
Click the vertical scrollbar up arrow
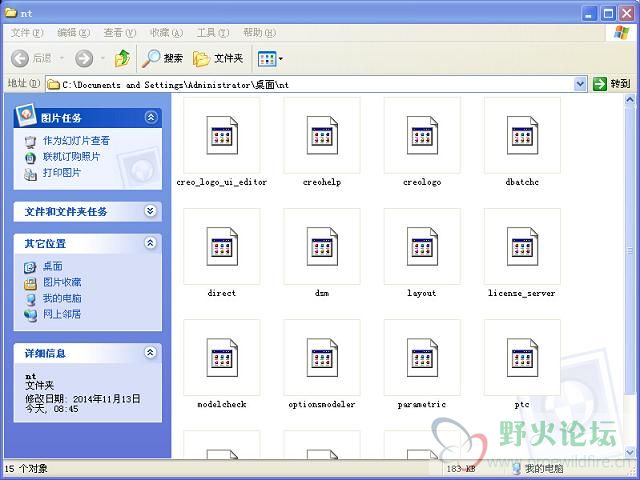630,99
